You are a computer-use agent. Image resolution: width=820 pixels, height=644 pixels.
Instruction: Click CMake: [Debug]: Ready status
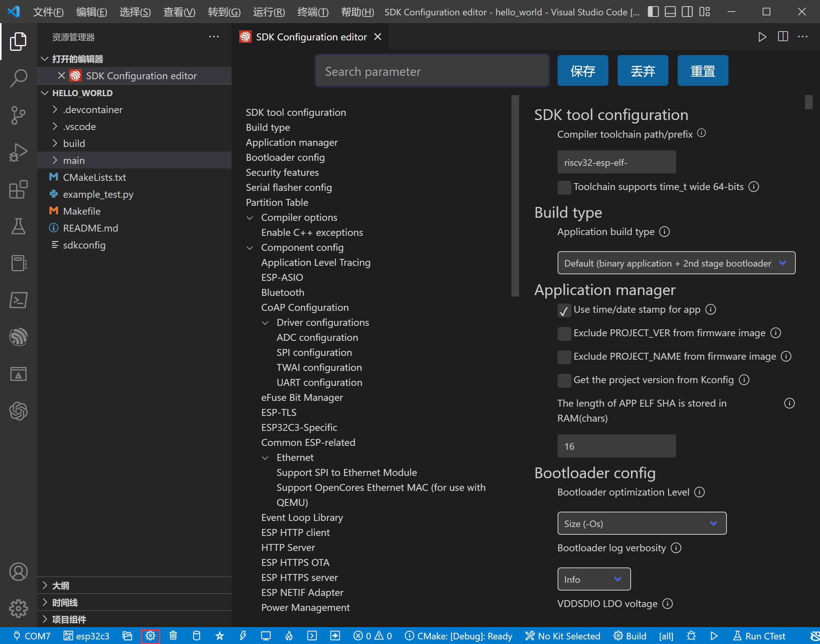click(x=458, y=636)
